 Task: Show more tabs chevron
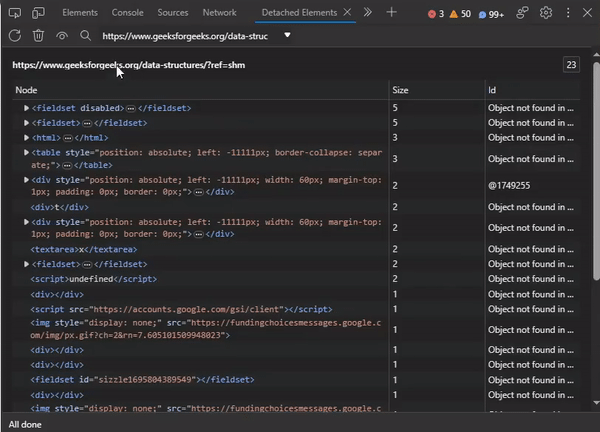[x=368, y=13]
